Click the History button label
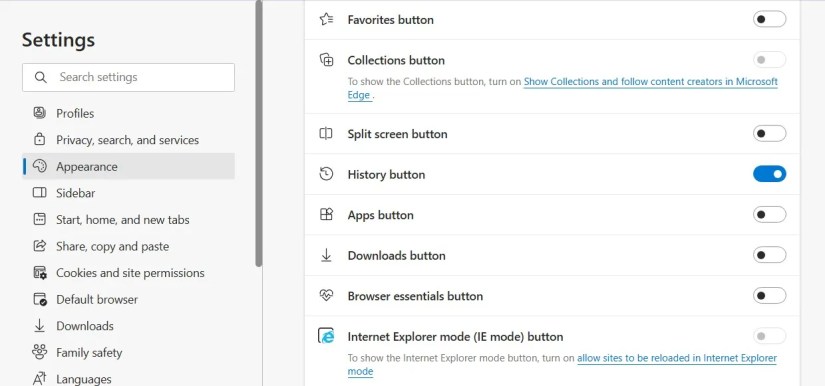Image resolution: width=825 pixels, height=386 pixels. coord(386,174)
